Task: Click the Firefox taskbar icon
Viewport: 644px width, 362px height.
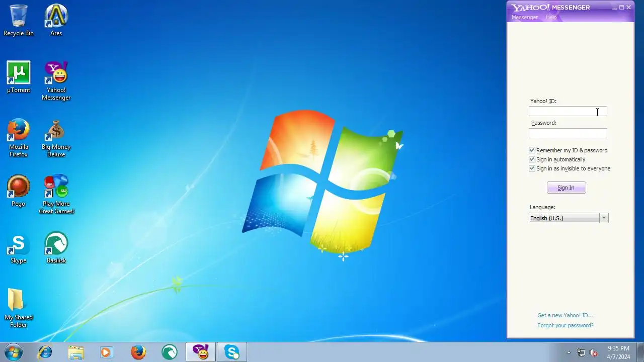Action: tap(138, 352)
